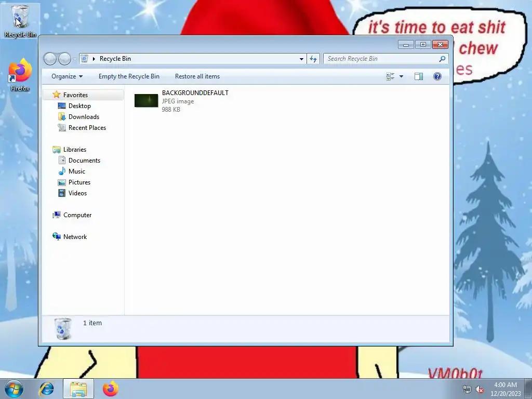Click the Back navigation arrow
This screenshot has height=399, width=532.
50,59
